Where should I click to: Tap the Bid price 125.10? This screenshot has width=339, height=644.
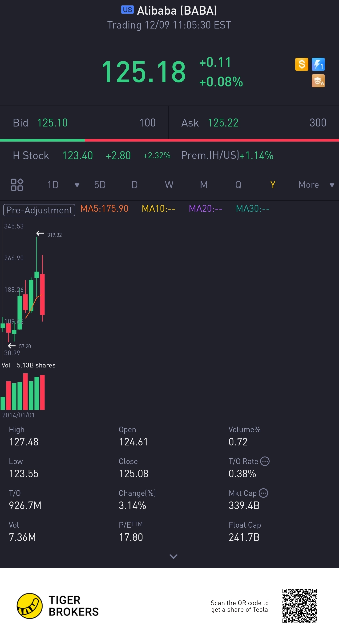click(52, 123)
